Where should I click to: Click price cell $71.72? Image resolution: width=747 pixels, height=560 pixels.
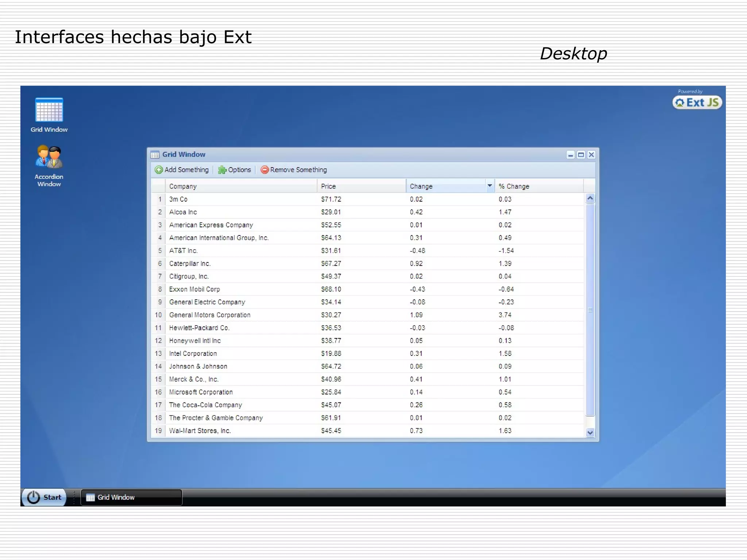[x=331, y=199]
